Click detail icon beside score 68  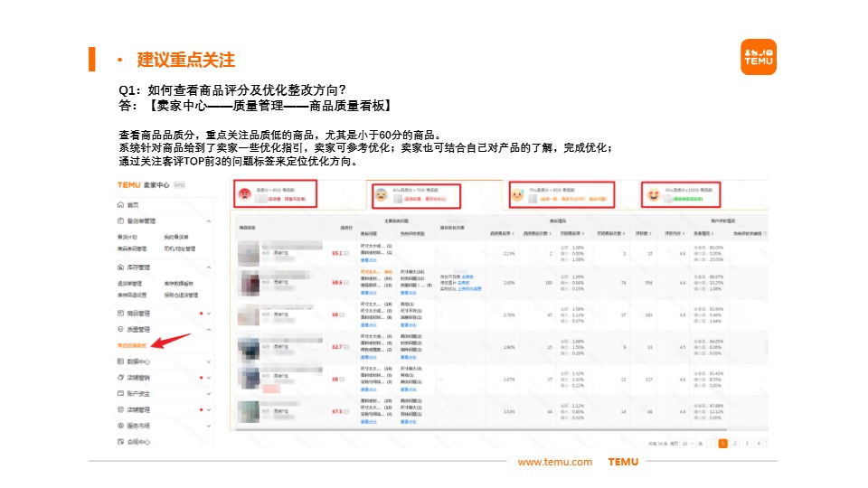[342, 380]
